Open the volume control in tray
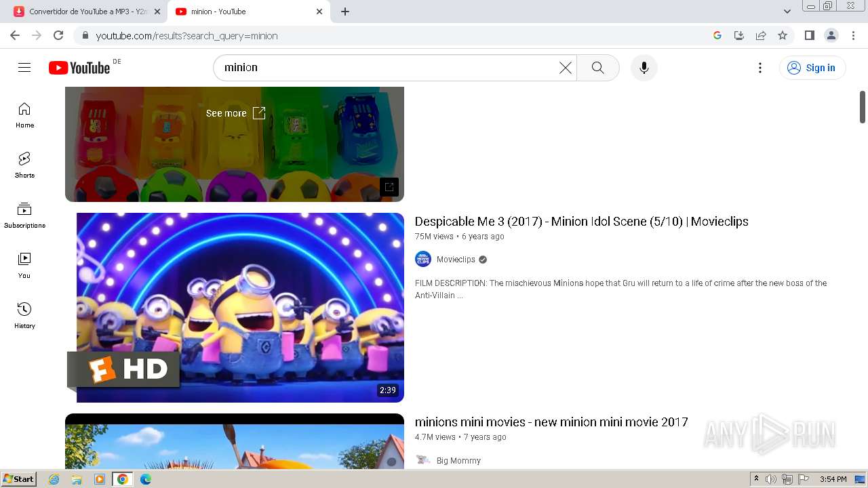This screenshot has width=868, height=488. [x=771, y=479]
